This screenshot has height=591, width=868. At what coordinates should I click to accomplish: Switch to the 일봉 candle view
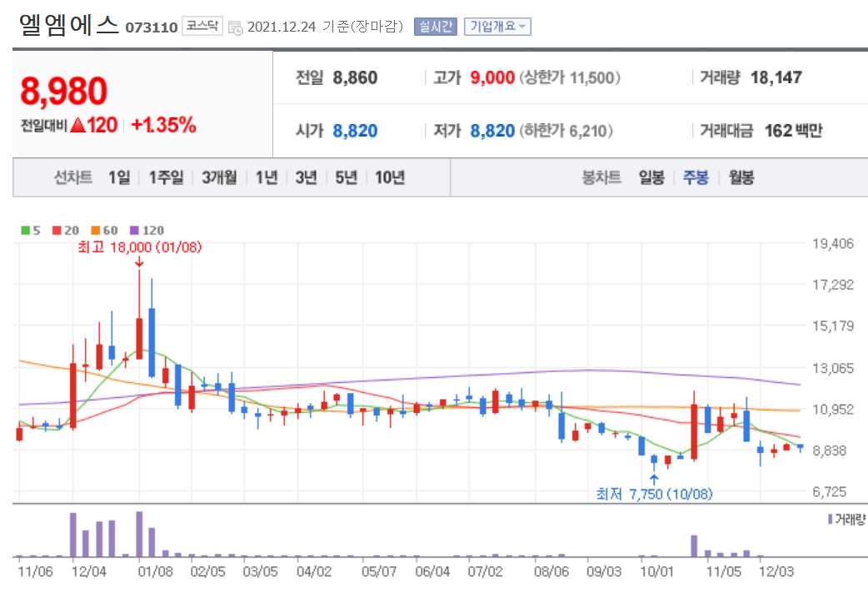[654, 177]
